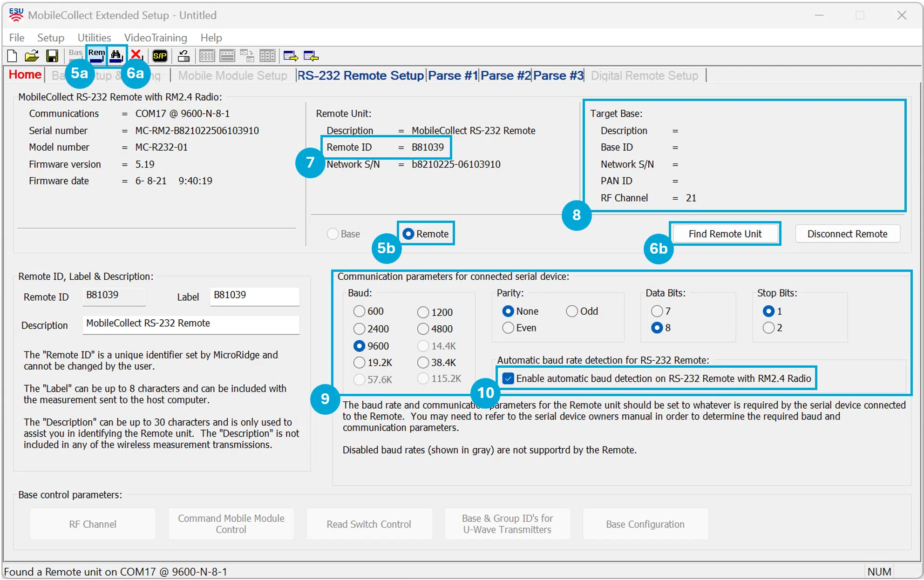Switch to the RS-232 Remote Setup tab
Screen dimensions: 924x580
tap(360, 75)
